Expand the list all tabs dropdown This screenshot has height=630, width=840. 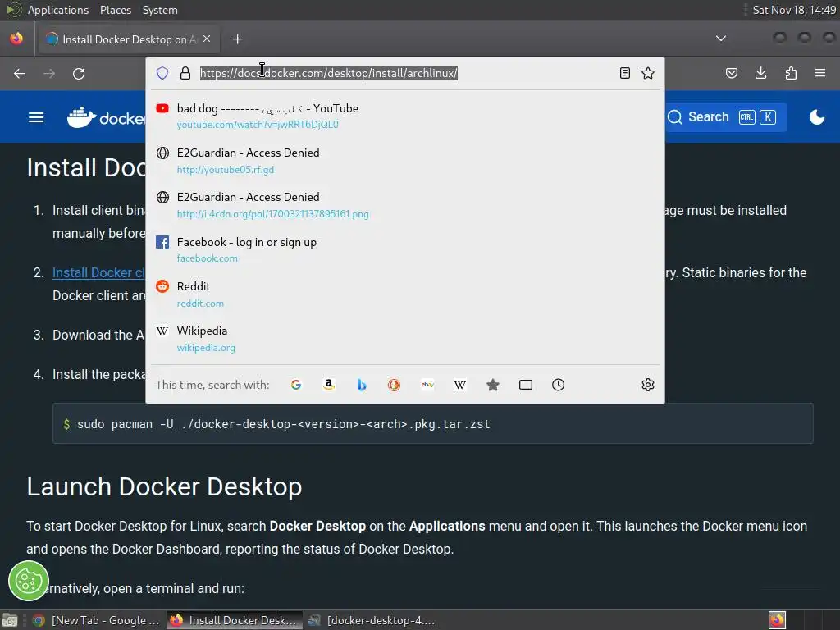coord(721,39)
